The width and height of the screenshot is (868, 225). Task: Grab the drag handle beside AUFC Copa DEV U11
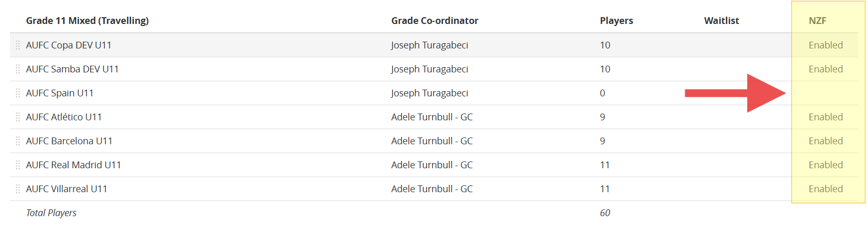point(18,45)
